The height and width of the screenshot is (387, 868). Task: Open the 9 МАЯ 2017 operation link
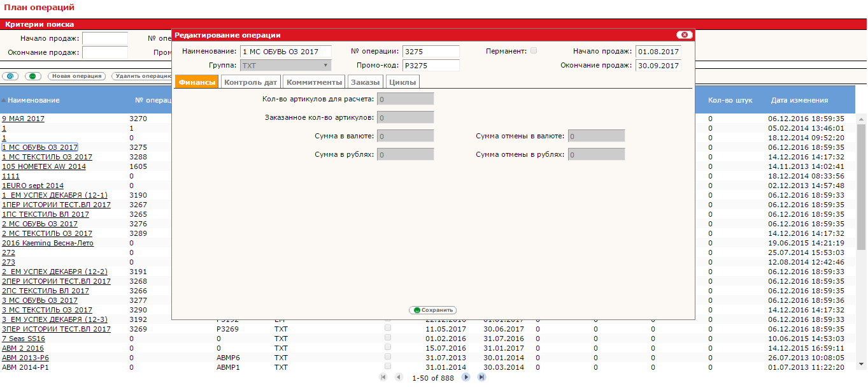[x=23, y=119]
